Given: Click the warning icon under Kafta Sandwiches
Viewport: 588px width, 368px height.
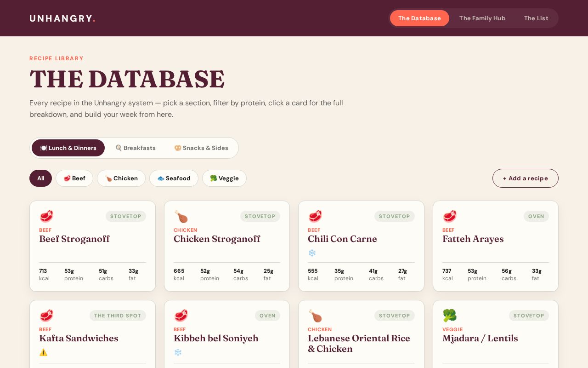Looking at the screenshot, I should (43, 352).
